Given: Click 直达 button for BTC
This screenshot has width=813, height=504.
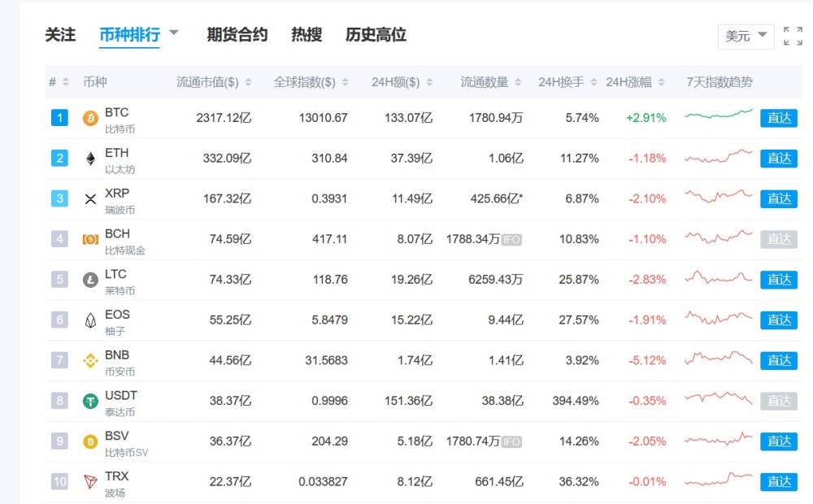Looking at the screenshot, I should click(779, 118).
